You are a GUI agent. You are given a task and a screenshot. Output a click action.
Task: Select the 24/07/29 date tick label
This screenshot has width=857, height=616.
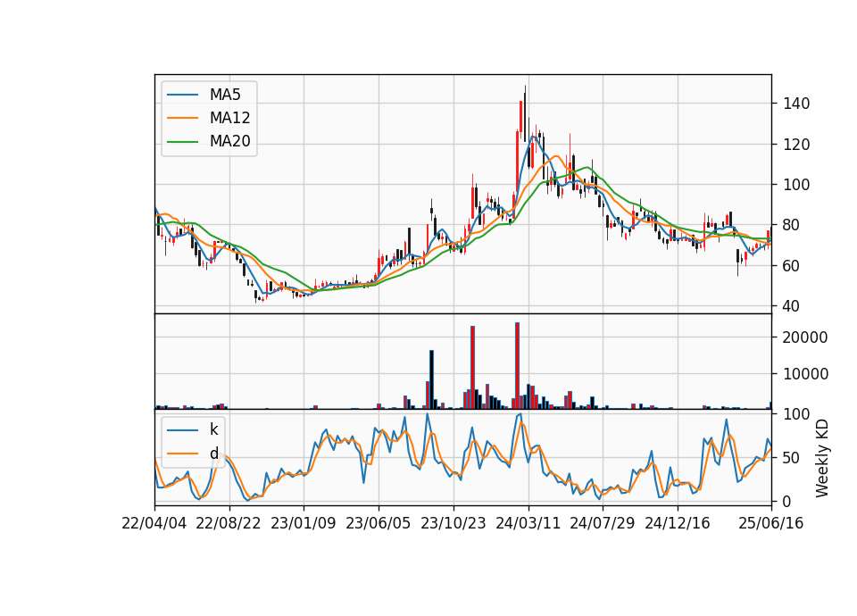(603, 523)
